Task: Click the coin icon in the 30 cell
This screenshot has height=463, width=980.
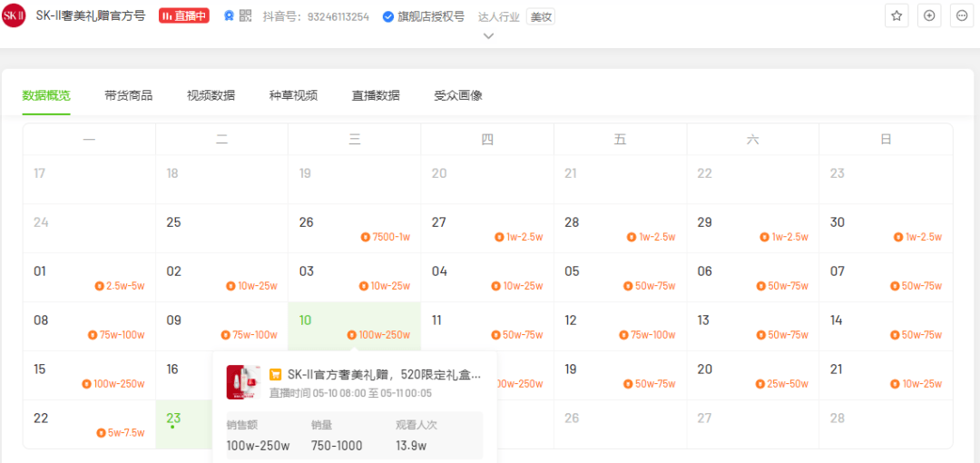Action: point(898,237)
